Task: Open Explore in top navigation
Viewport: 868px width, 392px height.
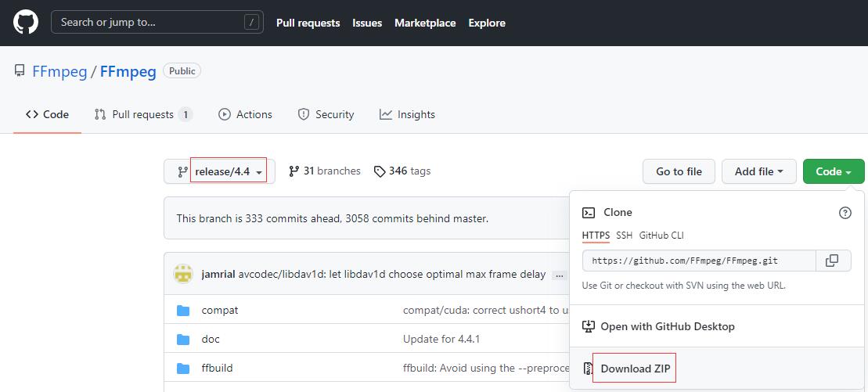Action: tap(487, 23)
